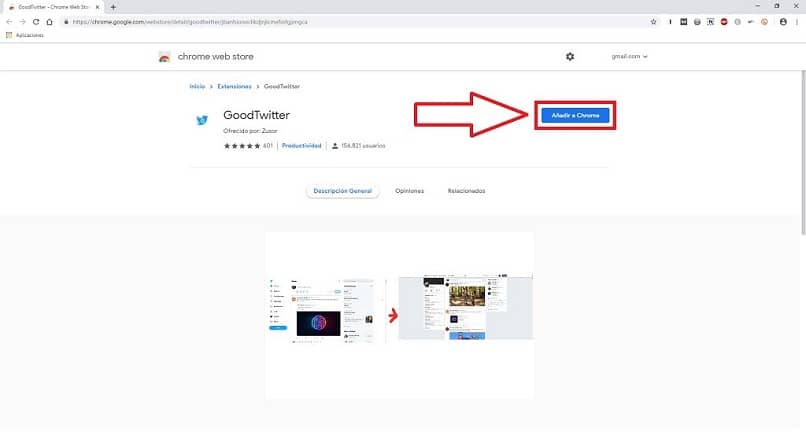The width and height of the screenshot is (806, 436).
Task: Open the red stop-sign blocker extension
Action: [x=724, y=22]
